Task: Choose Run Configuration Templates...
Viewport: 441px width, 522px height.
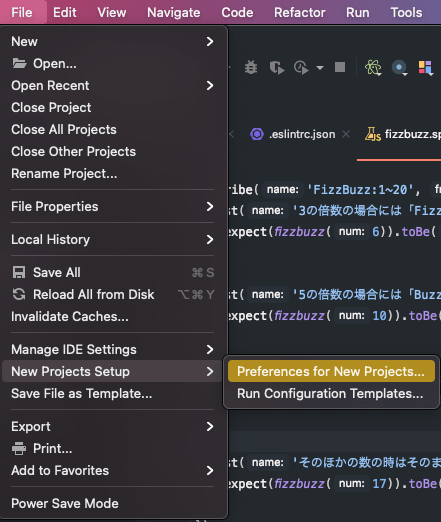Action: (331, 394)
